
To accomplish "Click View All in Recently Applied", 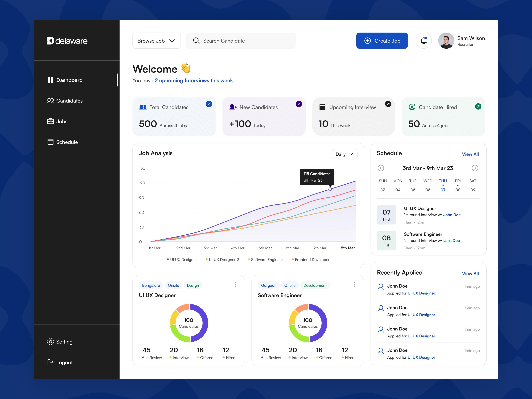I will coord(470,273).
